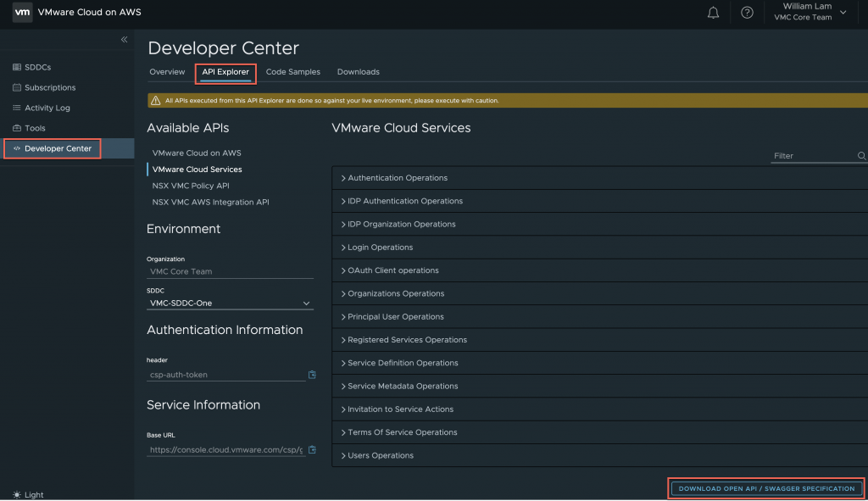Click the Filter search magnifier icon
868x501 pixels.
point(861,156)
